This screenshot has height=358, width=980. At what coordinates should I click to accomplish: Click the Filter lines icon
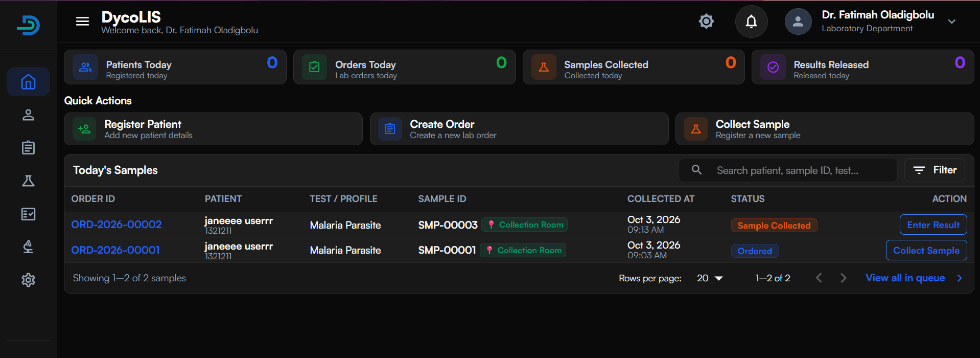tap(919, 170)
